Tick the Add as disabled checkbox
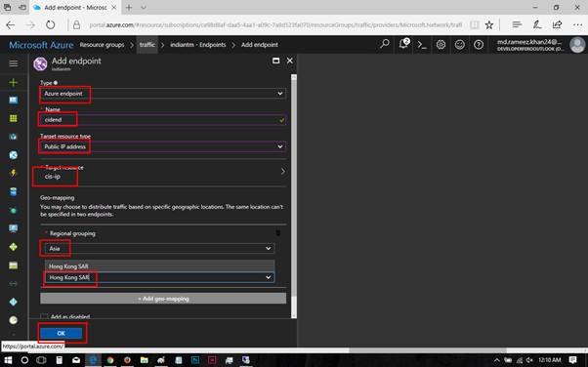 pos(44,316)
